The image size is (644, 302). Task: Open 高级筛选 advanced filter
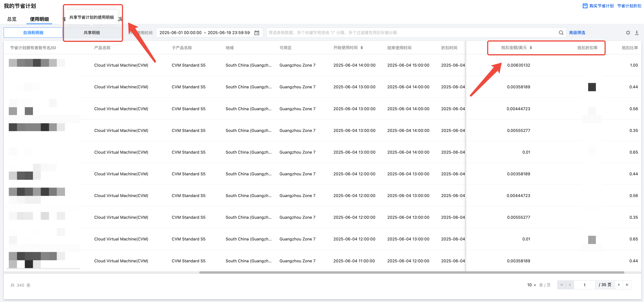(x=577, y=33)
